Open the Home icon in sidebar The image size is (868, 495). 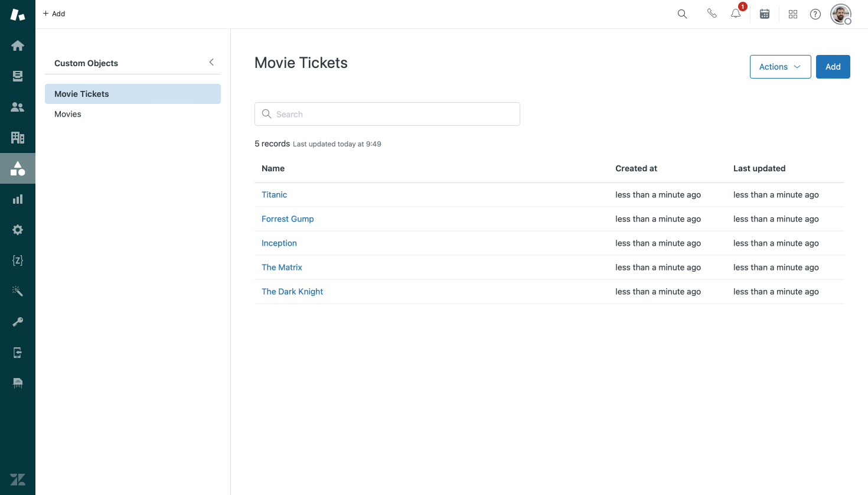[x=18, y=45]
